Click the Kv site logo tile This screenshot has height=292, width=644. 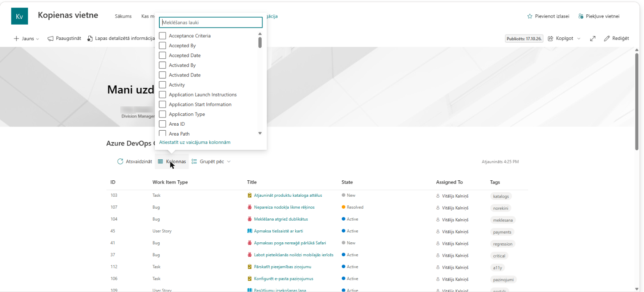(19, 16)
